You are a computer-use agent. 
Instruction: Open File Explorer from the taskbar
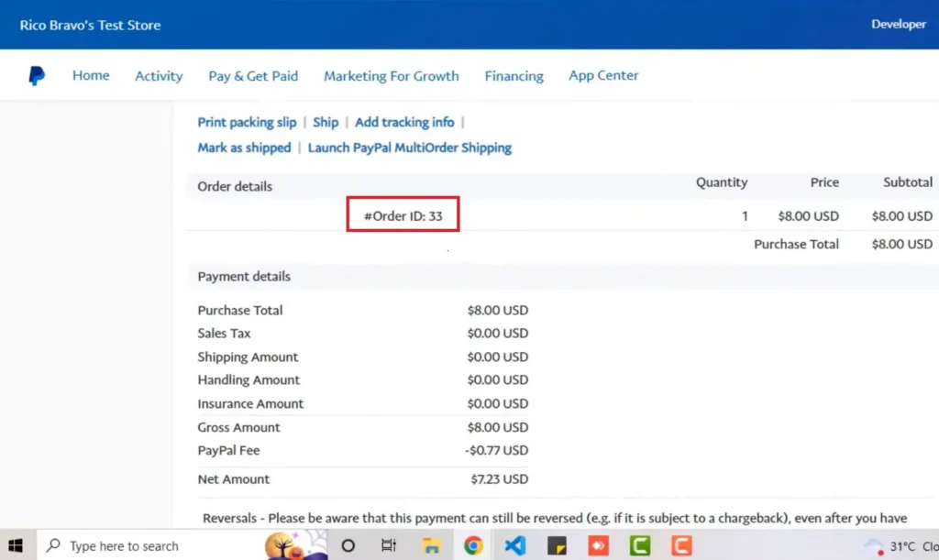tap(431, 545)
